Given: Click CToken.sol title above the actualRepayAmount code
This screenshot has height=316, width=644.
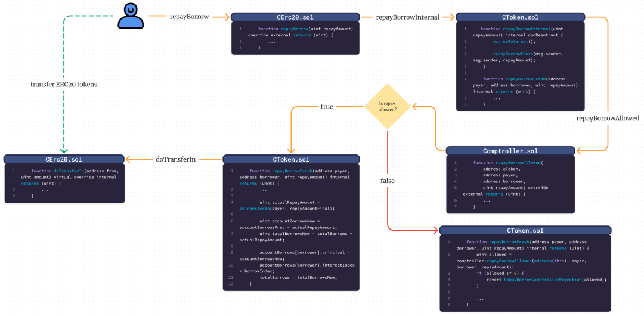Looking at the screenshot, I should pyautogui.click(x=291, y=159).
